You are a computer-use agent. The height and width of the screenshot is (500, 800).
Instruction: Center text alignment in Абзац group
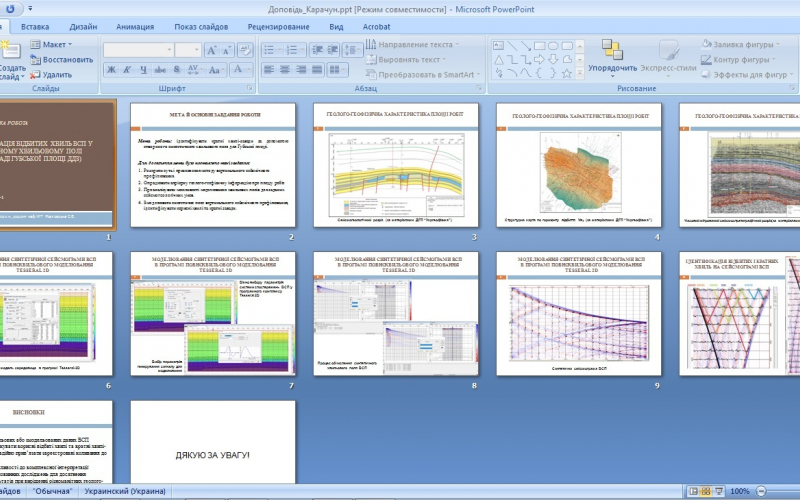[285, 70]
